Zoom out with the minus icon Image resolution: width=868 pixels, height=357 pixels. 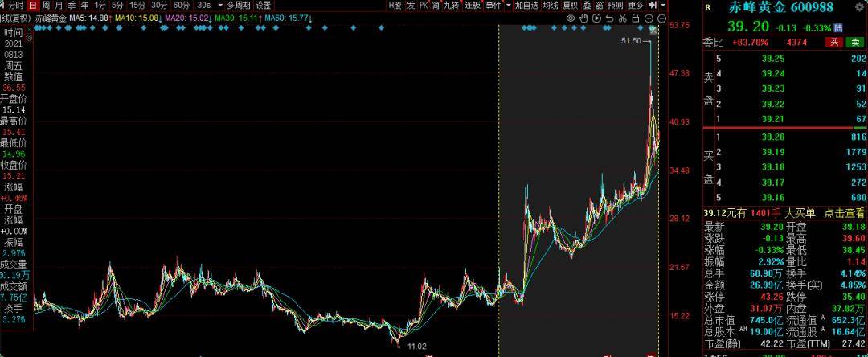coord(661,18)
